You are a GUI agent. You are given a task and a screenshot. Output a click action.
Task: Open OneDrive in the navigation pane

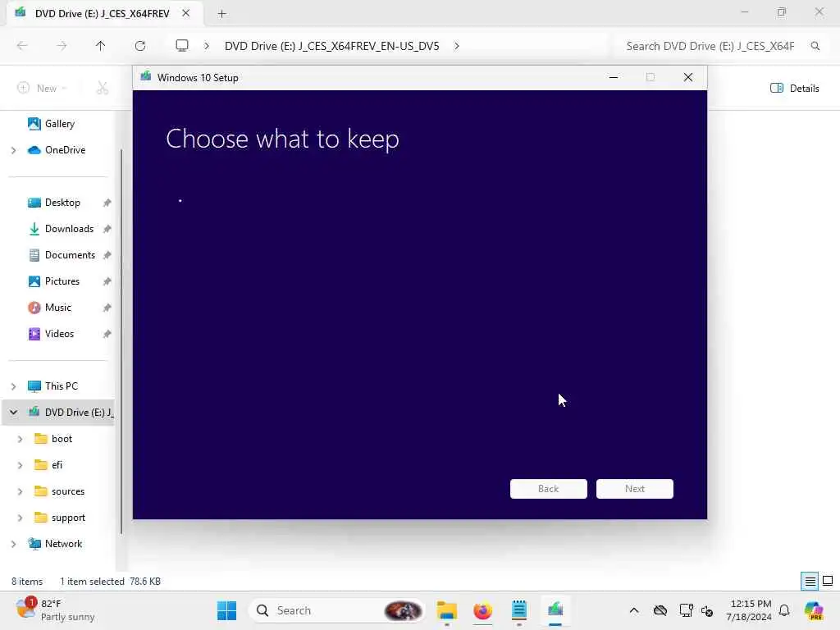pyautogui.click(x=64, y=150)
